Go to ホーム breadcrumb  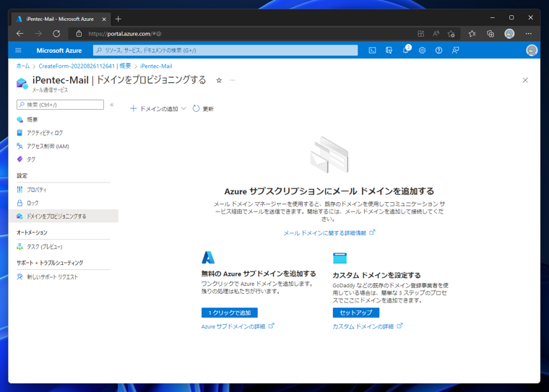[23, 66]
